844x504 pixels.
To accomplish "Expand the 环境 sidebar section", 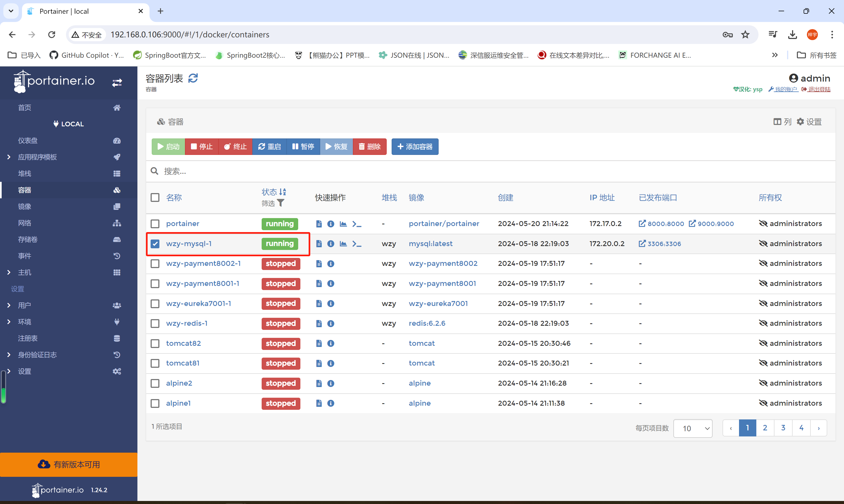I will pos(9,322).
